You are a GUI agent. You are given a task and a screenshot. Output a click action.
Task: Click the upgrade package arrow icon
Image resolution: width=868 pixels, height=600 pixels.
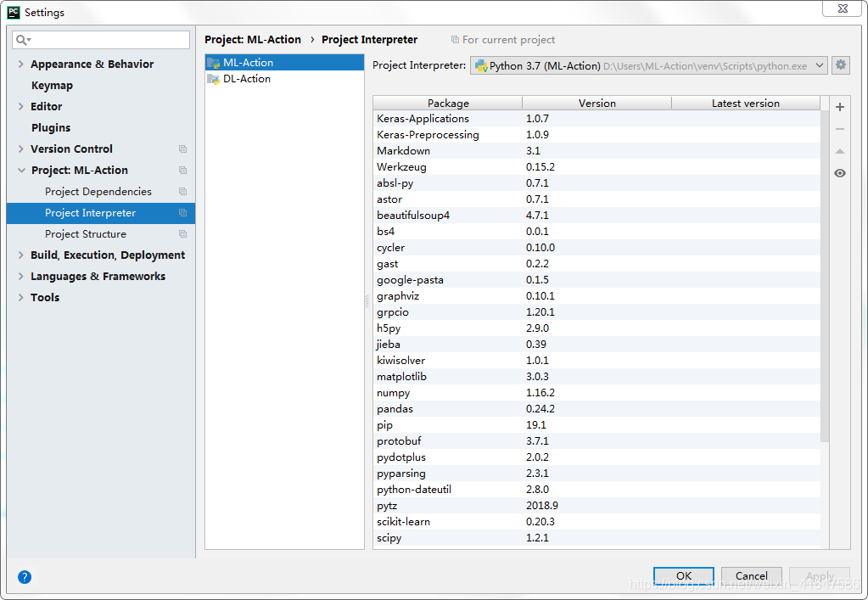click(840, 151)
